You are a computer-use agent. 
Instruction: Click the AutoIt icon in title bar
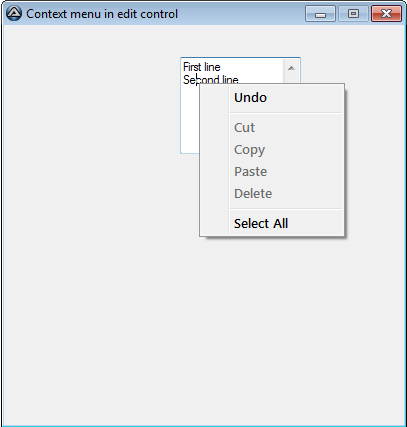[x=14, y=14]
